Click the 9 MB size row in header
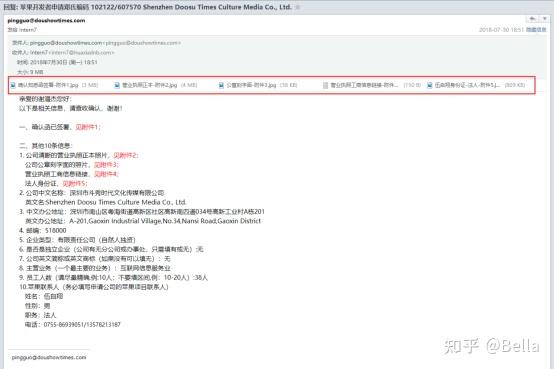Image resolution: width=554 pixels, height=369 pixels. [x=30, y=72]
